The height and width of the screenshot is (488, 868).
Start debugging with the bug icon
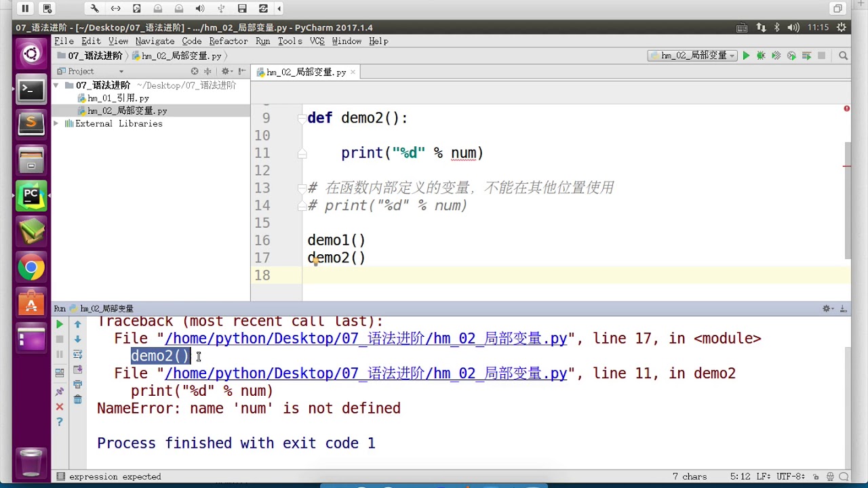click(x=761, y=56)
